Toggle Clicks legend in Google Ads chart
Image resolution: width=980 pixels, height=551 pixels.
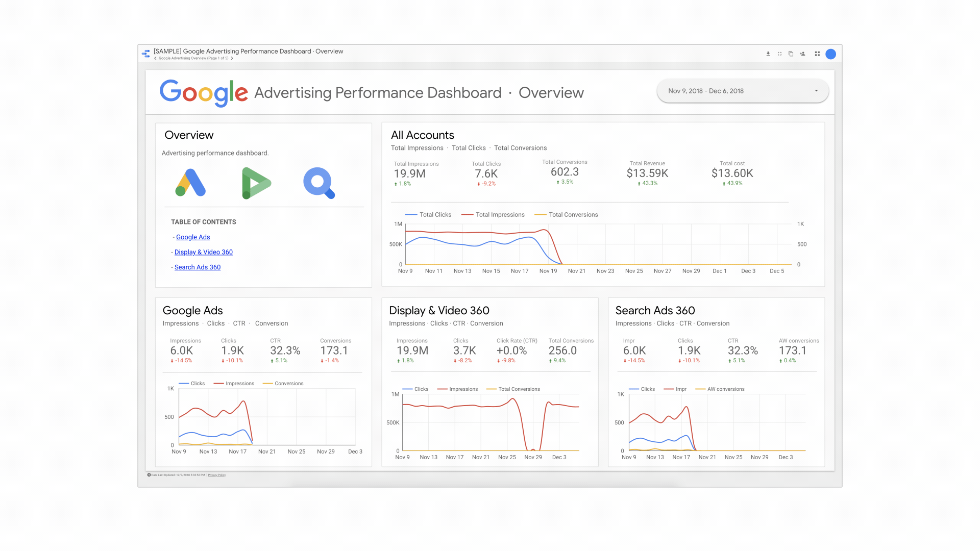[x=192, y=384]
